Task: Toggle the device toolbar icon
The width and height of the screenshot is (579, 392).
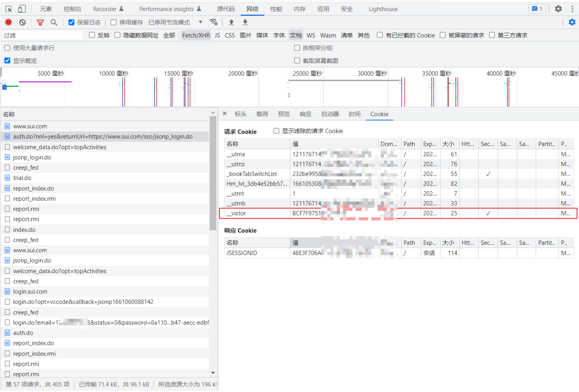Action: (22, 9)
